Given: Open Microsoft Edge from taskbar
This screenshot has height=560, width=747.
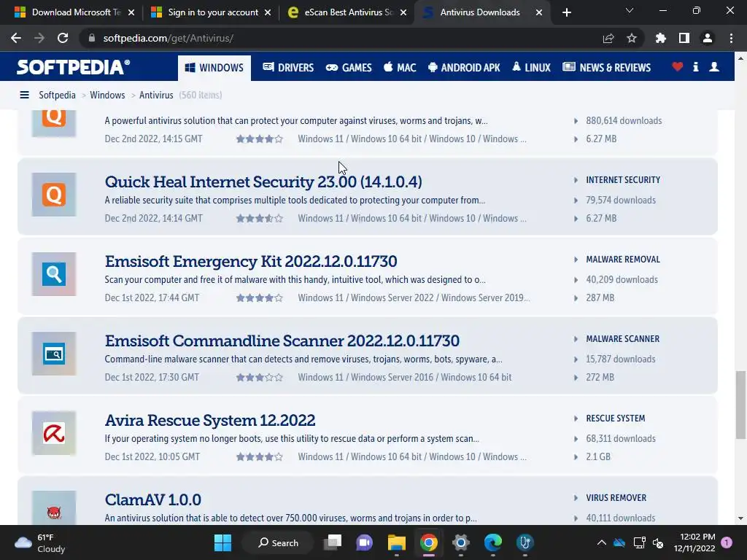Looking at the screenshot, I should [493, 542].
